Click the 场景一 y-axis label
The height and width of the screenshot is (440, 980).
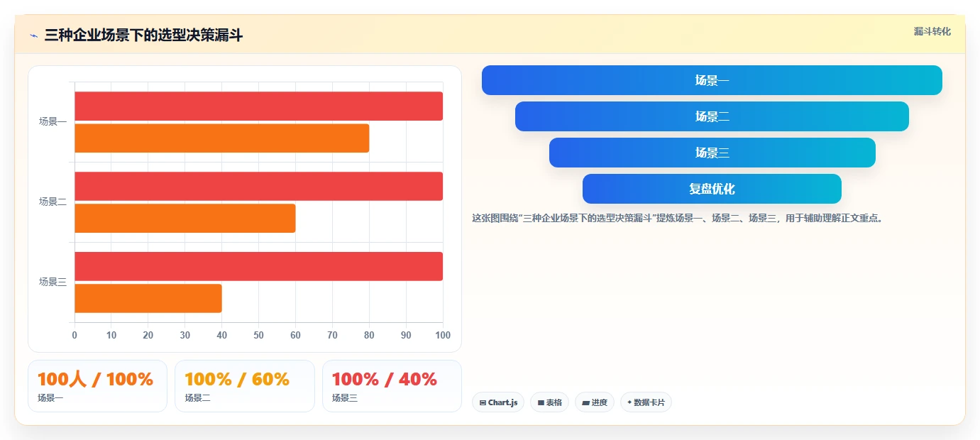pos(53,121)
